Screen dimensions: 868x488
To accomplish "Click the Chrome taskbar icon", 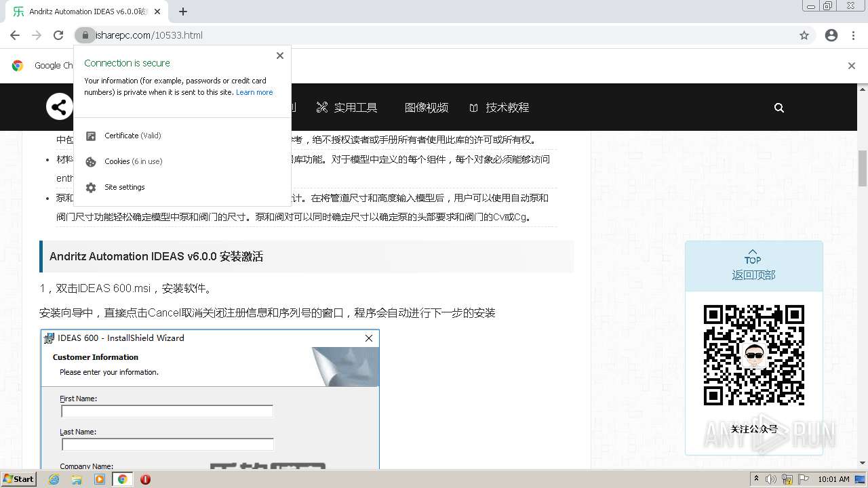I will pyautogui.click(x=122, y=479).
